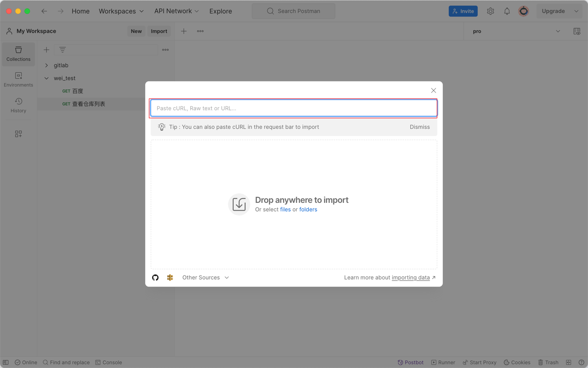
Task: Open the Upgrade dropdown arrow
Action: click(x=577, y=11)
